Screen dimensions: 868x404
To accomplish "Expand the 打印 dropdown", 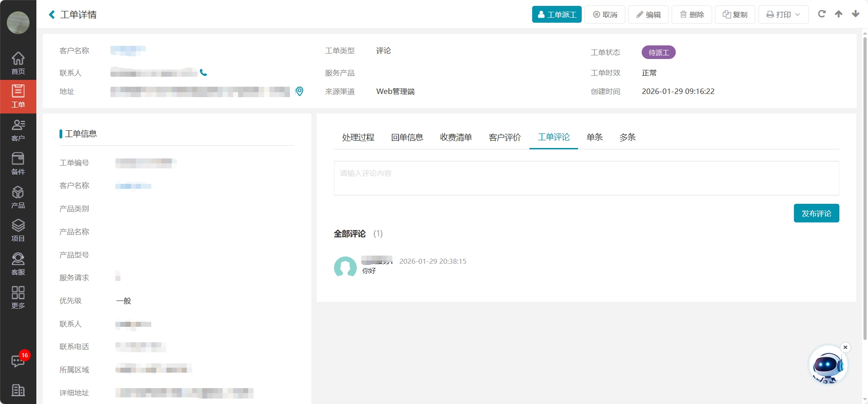I will 783,15.
